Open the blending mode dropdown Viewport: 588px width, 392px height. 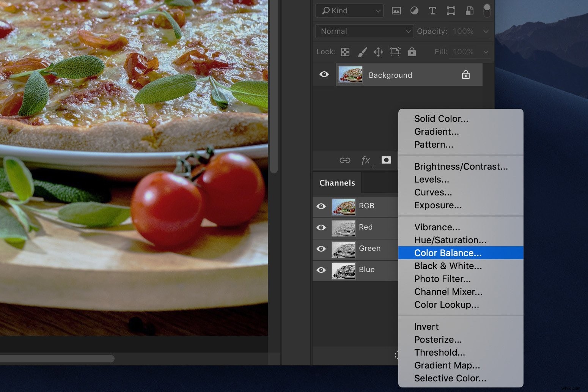pyautogui.click(x=363, y=31)
